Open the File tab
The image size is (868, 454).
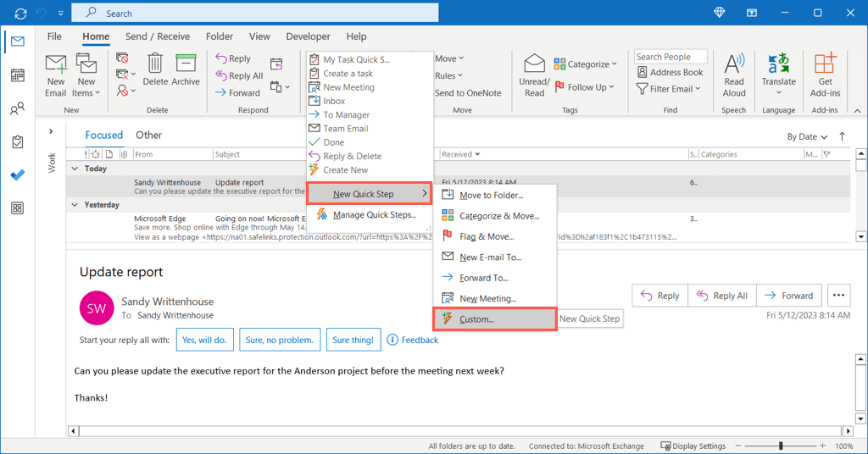(x=54, y=36)
